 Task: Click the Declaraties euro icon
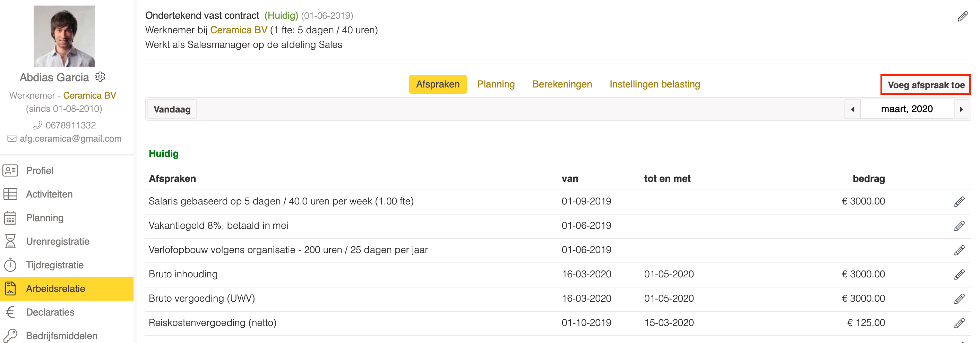pos(10,312)
